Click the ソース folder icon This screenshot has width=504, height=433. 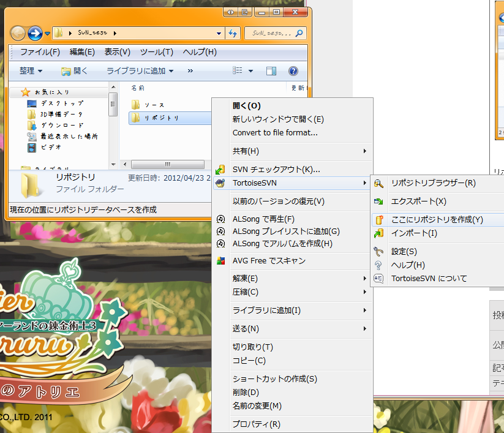click(x=135, y=105)
